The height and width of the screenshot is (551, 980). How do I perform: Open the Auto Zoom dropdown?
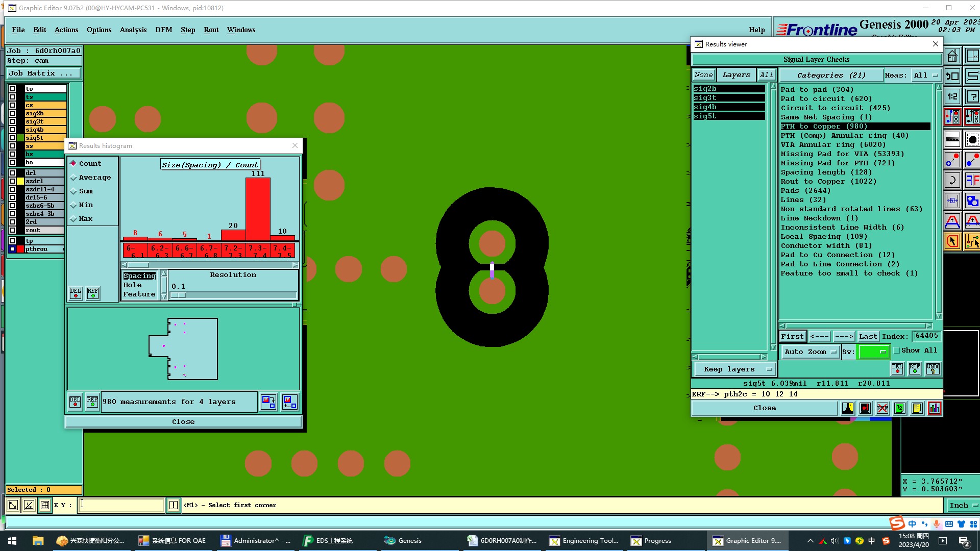pos(811,352)
